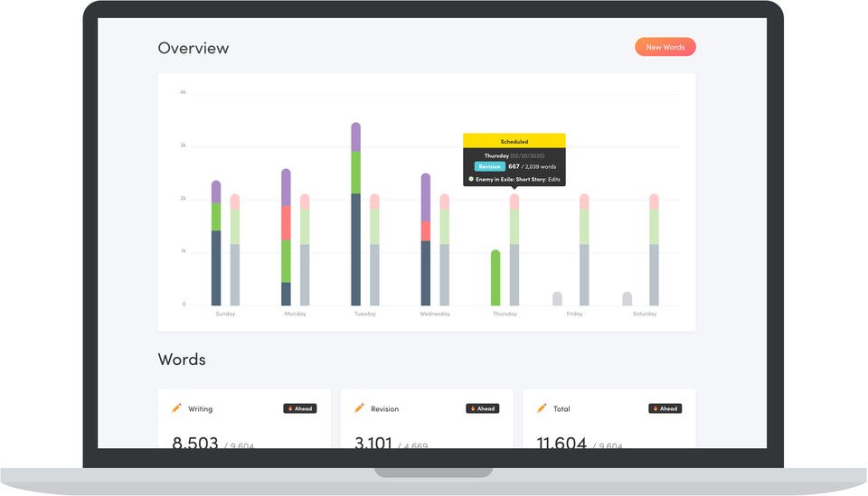Image resolution: width=868 pixels, height=496 pixels.
Task: Click the Wednesday axis label
Action: point(435,314)
